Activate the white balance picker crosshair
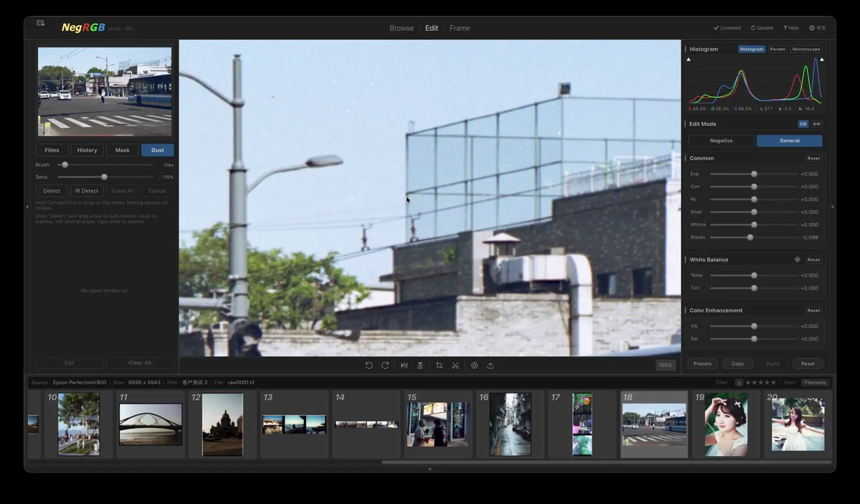860x504 pixels. point(797,260)
